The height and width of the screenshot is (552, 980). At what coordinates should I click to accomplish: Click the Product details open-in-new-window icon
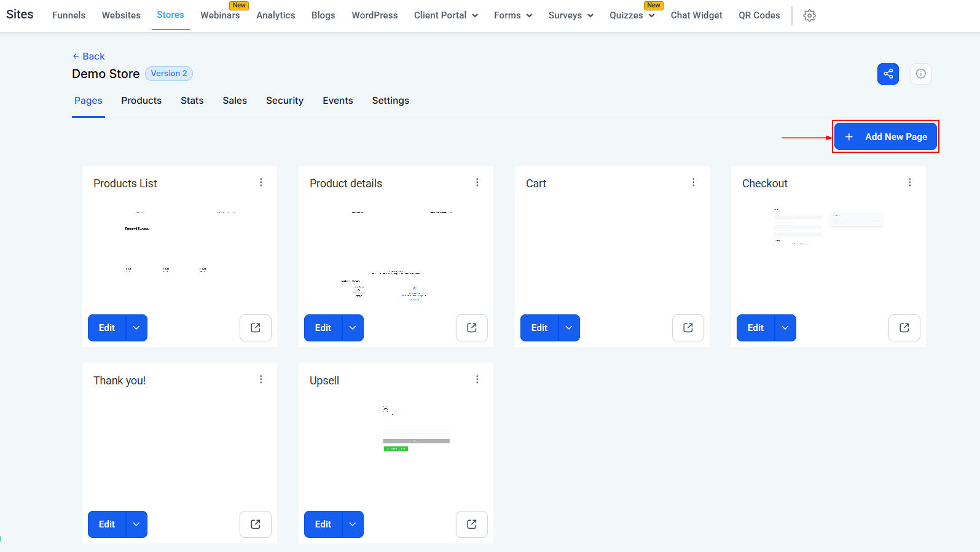tap(471, 328)
